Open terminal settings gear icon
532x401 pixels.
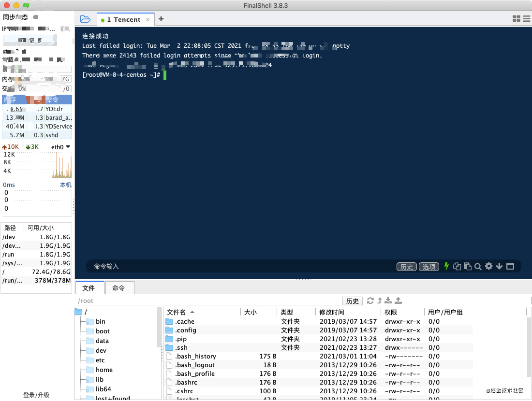pyautogui.click(x=488, y=266)
